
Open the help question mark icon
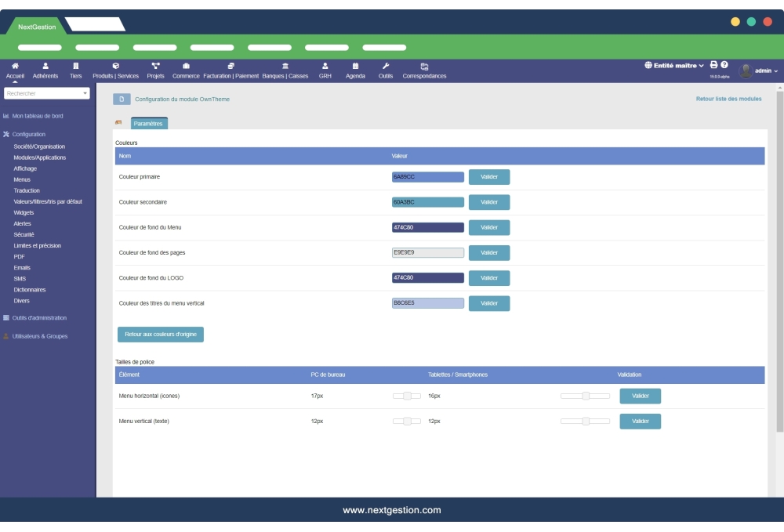[x=724, y=65]
